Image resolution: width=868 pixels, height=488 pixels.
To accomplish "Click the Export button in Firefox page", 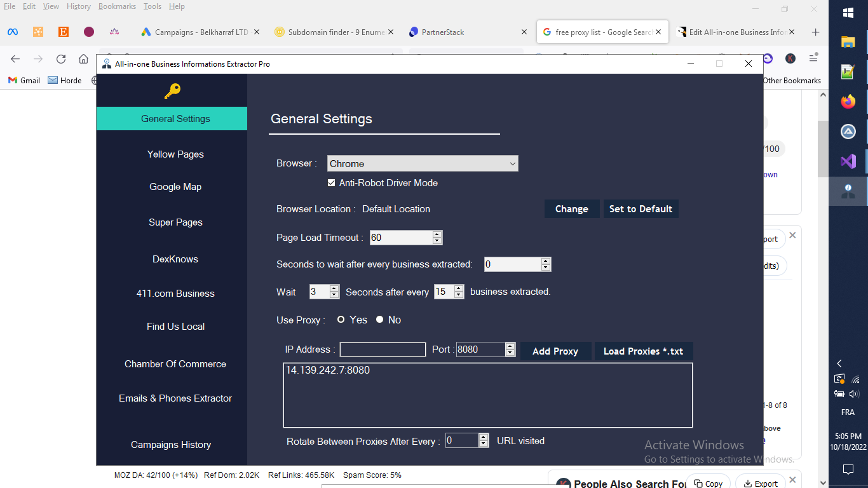I will click(x=761, y=483).
